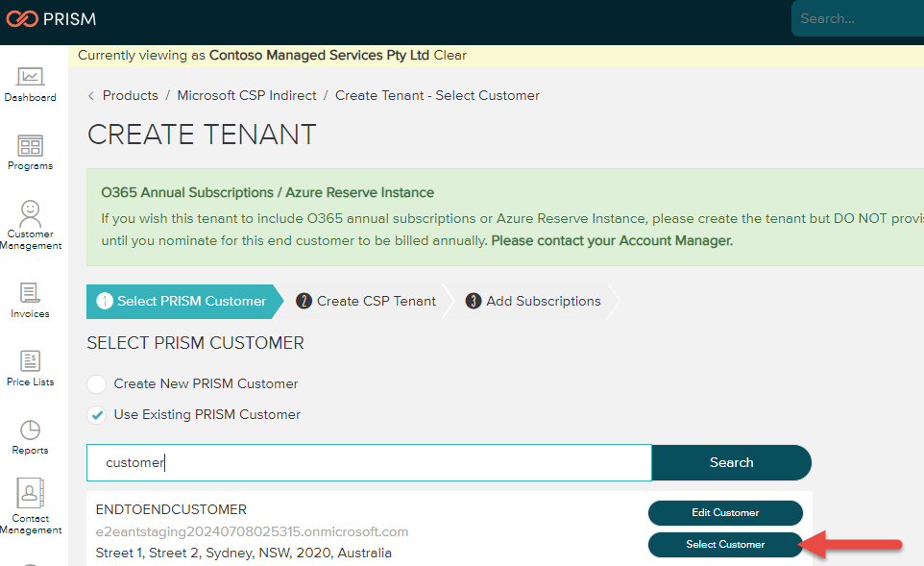Open Invoices label in sidebar

click(30, 314)
